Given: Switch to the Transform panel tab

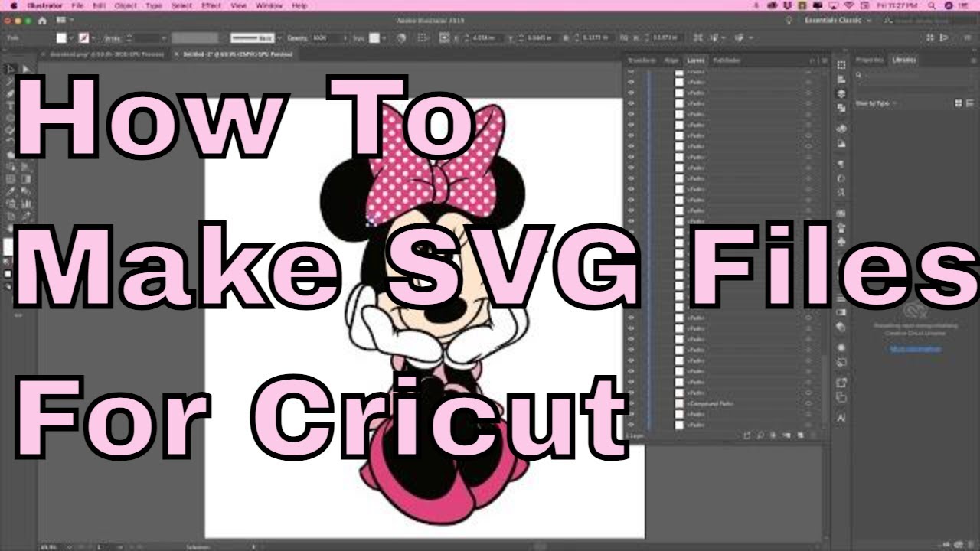Looking at the screenshot, I should 642,60.
